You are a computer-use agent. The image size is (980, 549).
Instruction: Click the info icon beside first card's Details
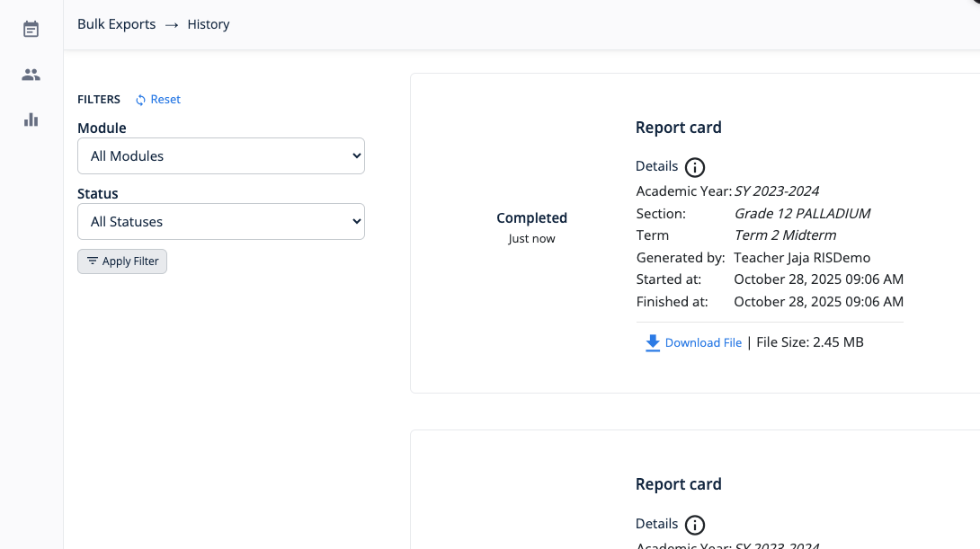point(695,167)
